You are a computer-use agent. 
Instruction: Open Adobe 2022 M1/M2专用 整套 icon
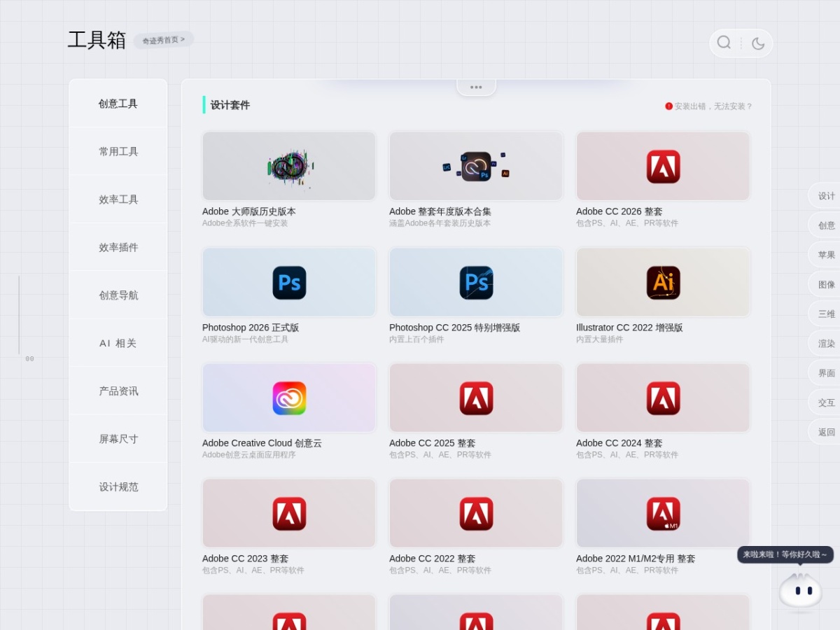pos(663,514)
